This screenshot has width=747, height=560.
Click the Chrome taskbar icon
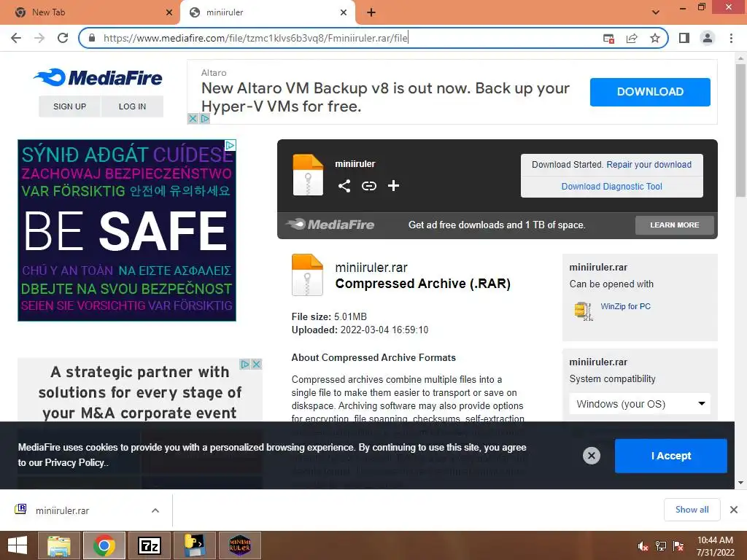point(104,545)
